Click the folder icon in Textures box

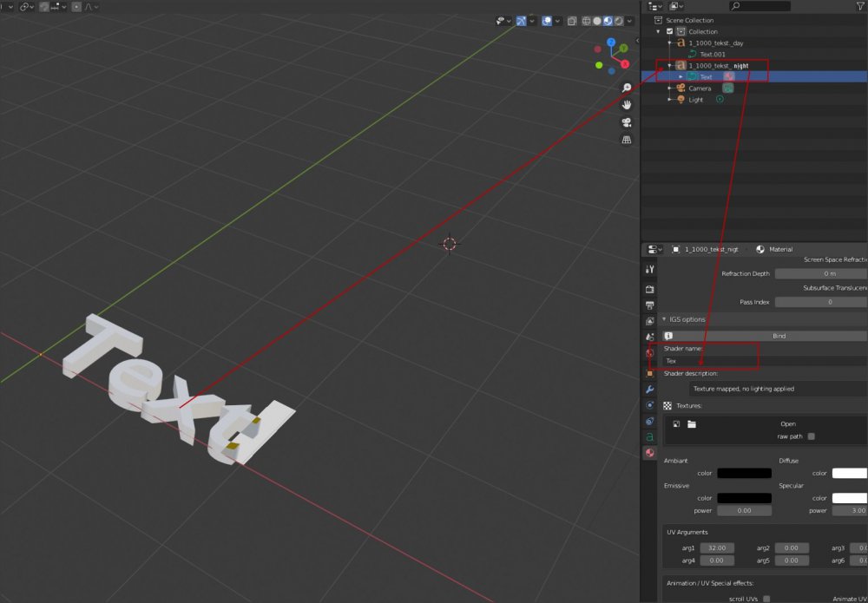pyautogui.click(x=692, y=424)
